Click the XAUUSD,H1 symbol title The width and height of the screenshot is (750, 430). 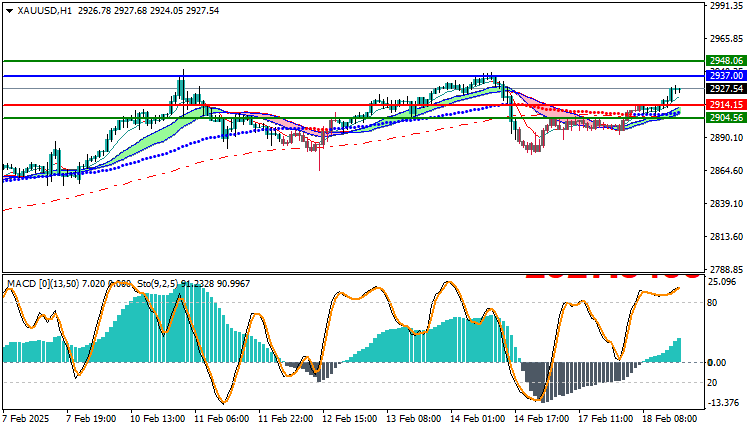(44, 11)
